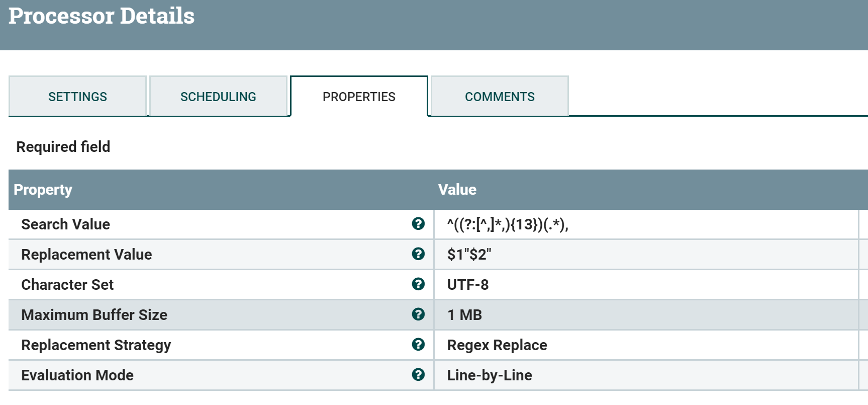Show help for Replacement Strategy
This screenshot has width=868, height=405.
(x=418, y=345)
